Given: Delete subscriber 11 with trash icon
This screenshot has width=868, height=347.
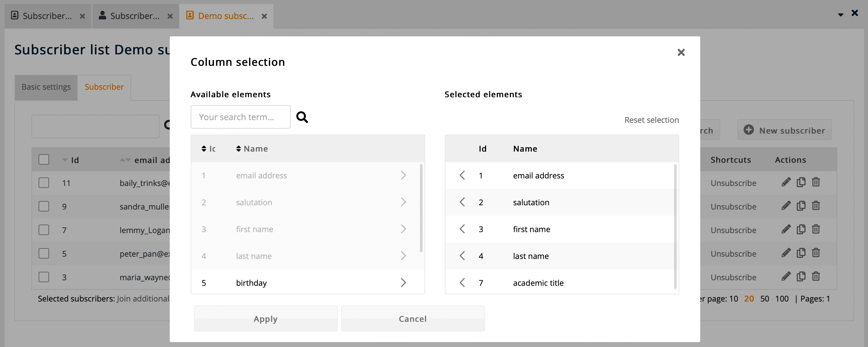Looking at the screenshot, I should point(816,182).
